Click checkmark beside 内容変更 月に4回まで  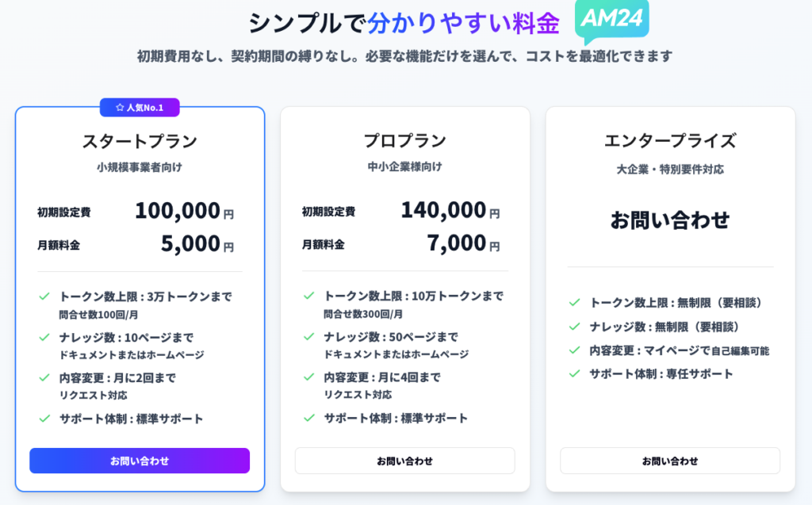pos(309,377)
